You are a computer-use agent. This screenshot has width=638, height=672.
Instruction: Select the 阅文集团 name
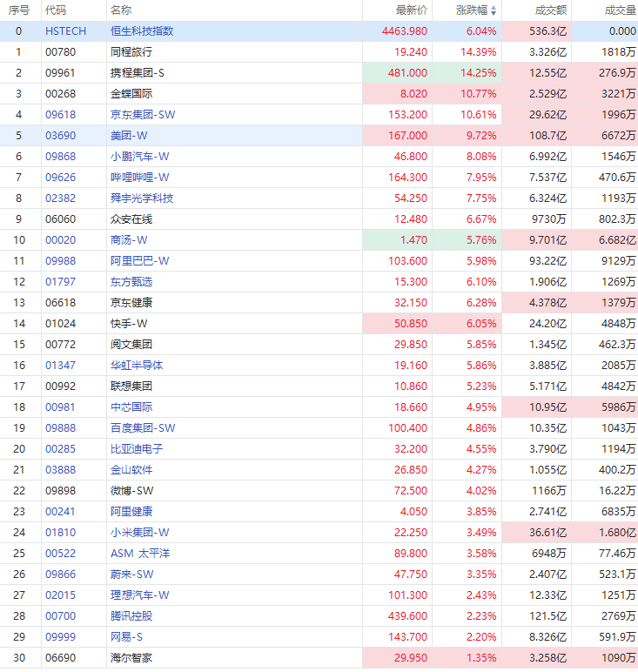pyautogui.click(x=131, y=345)
